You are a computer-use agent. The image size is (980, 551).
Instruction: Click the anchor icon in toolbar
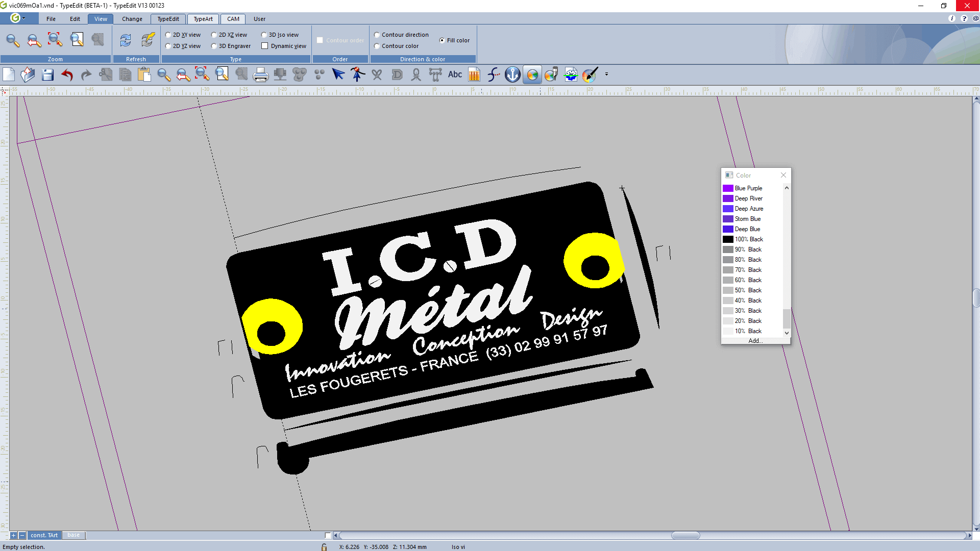click(x=512, y=75)
